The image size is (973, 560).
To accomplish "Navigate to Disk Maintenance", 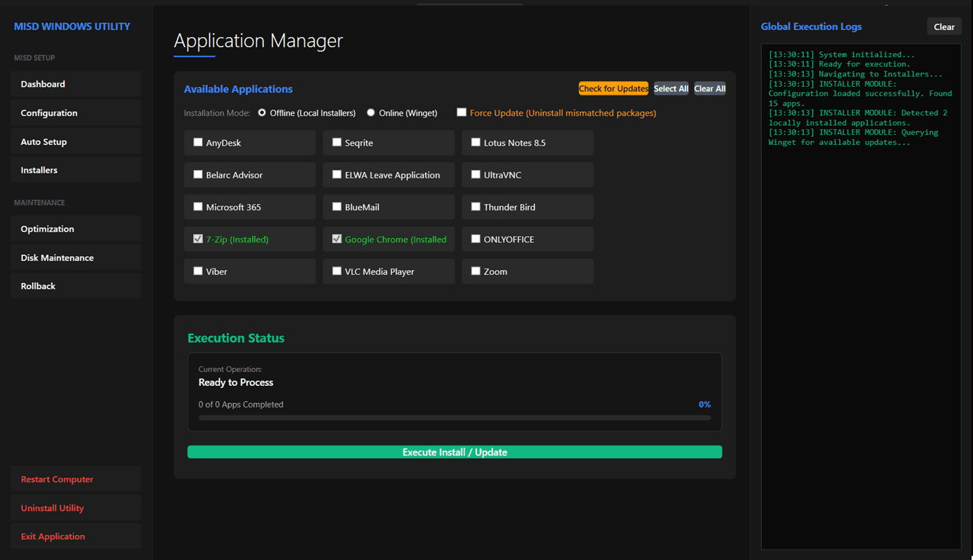I will [76, 257].
